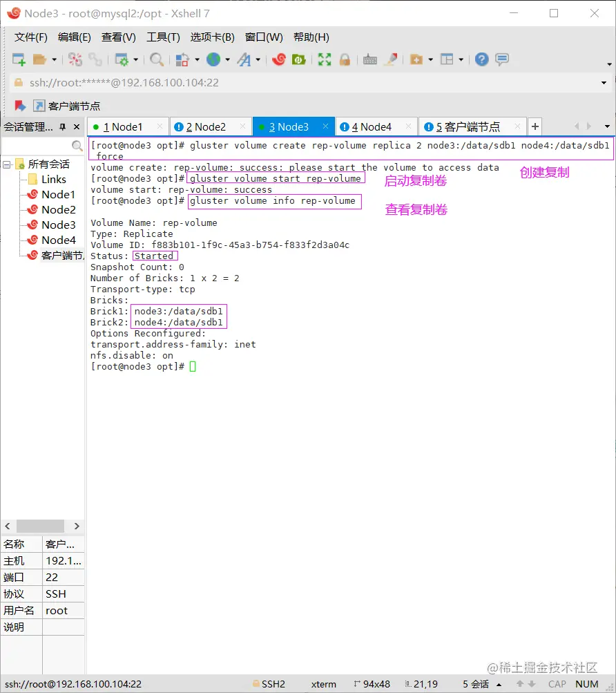Screen dimensions: 616x693
Task: Select Node4 in session tree
Action: (x=58, y=240)
